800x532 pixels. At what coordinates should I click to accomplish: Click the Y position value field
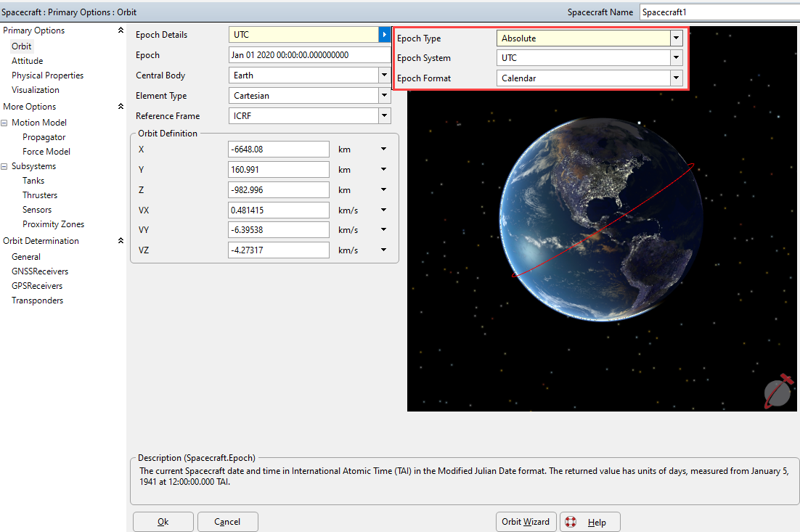coord(279,169)
